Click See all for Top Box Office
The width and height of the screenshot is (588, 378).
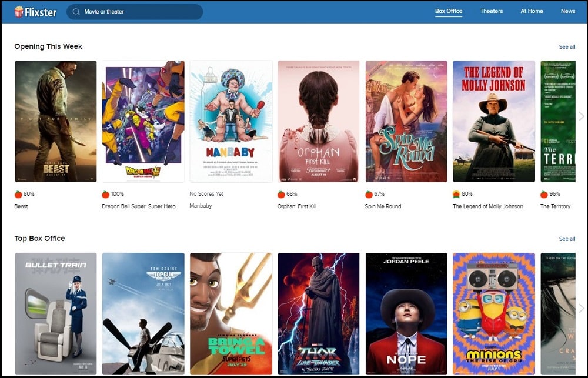567,239
